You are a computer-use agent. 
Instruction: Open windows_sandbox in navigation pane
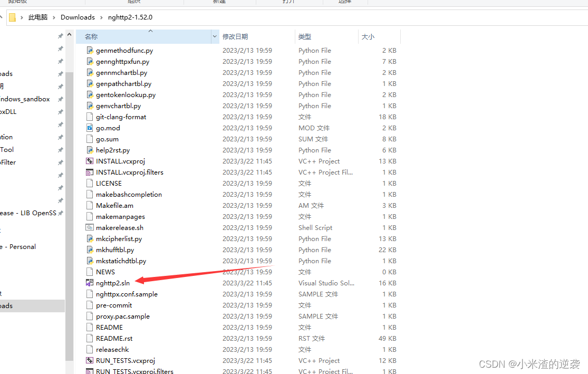[x=25, y=99]
